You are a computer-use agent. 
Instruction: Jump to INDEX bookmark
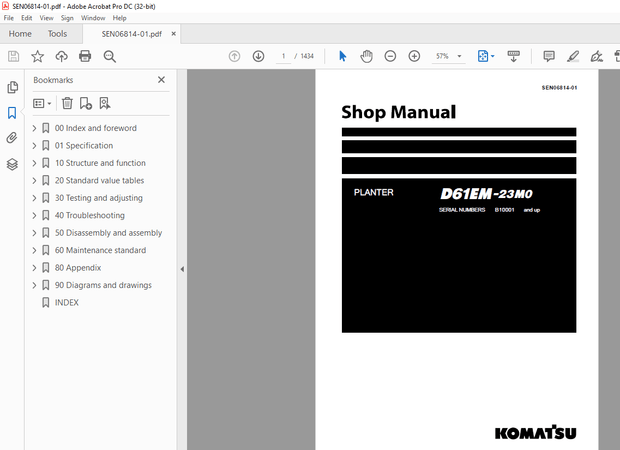click(x=66, y=303)
